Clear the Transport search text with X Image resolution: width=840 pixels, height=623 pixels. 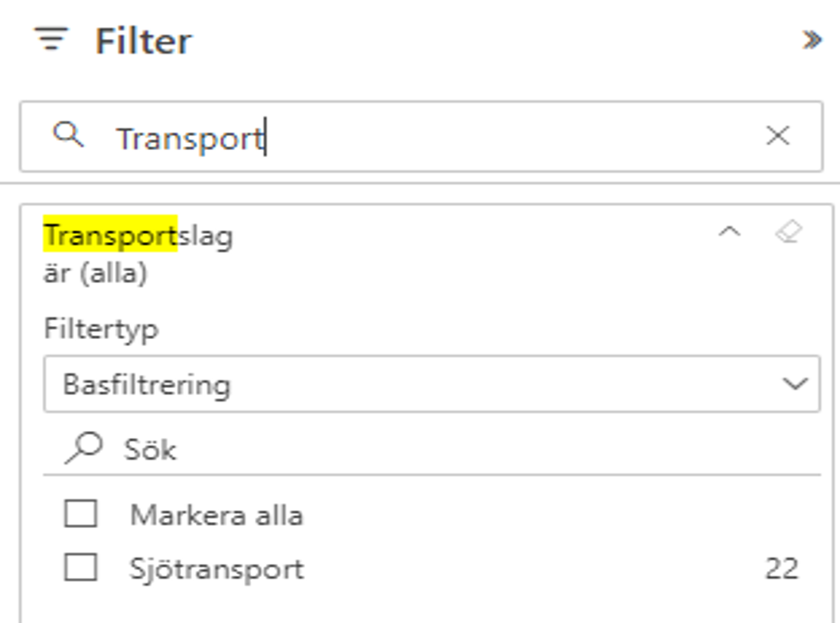pos(778,135)
